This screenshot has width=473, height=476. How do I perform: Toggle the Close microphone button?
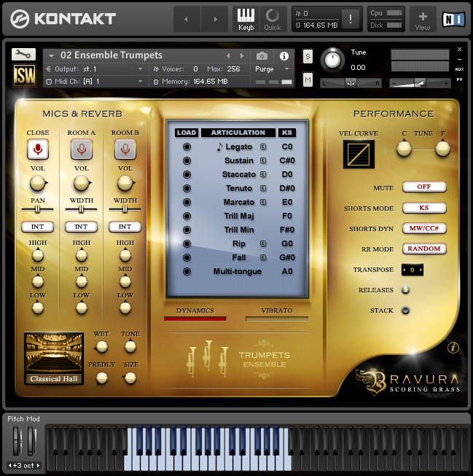point(38,149)
